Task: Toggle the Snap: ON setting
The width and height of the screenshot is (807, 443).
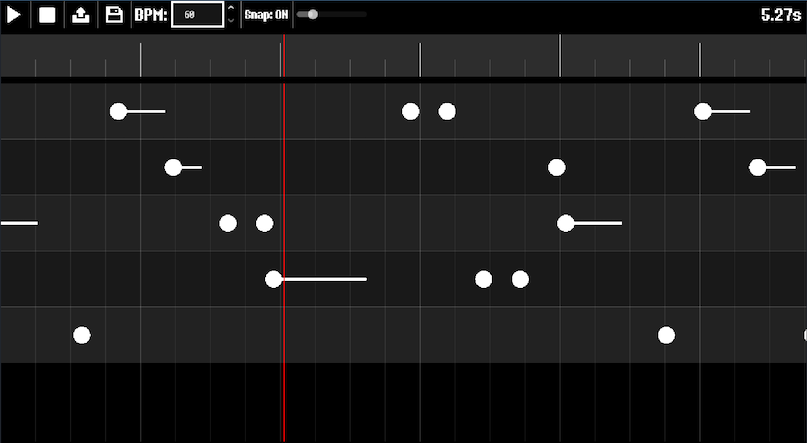Action: coord(266,15)
